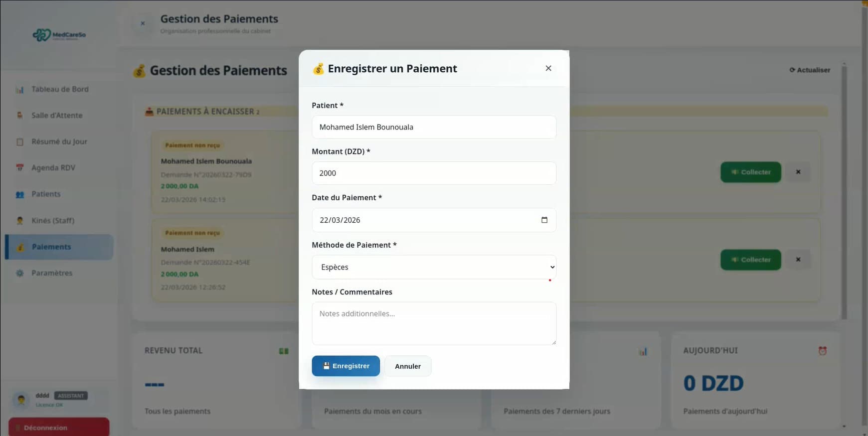Screen dimensions: 868x436
Task: Click the inner panel scrollbar beside Collecter buttons
Action: (x=844, y=192)
